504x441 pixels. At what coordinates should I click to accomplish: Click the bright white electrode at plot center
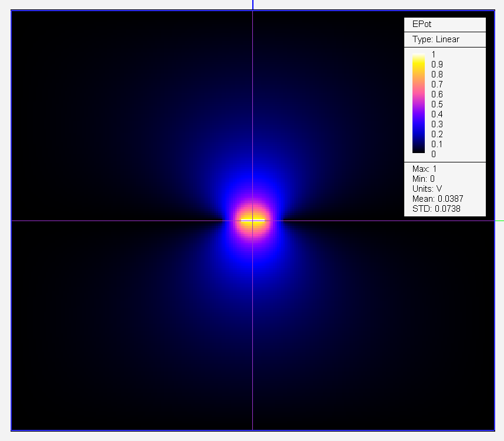[x=253, y=220]
